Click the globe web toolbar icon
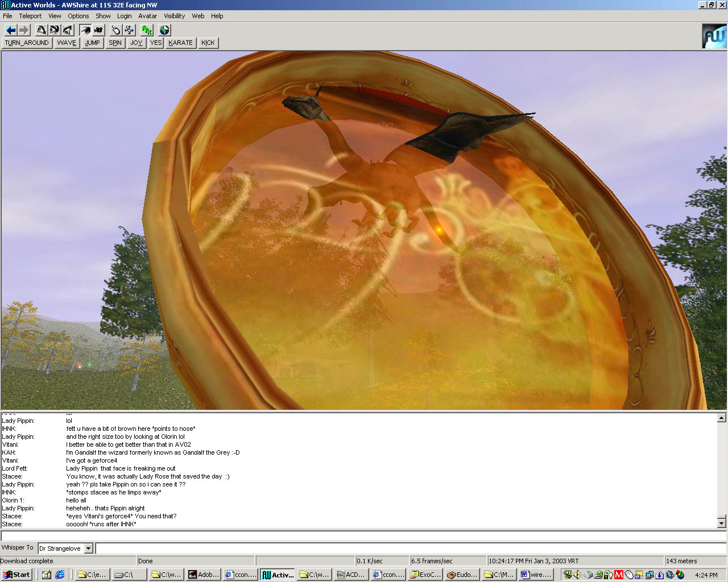Viewport: 728px width, 582px height. tap(164, 30)
